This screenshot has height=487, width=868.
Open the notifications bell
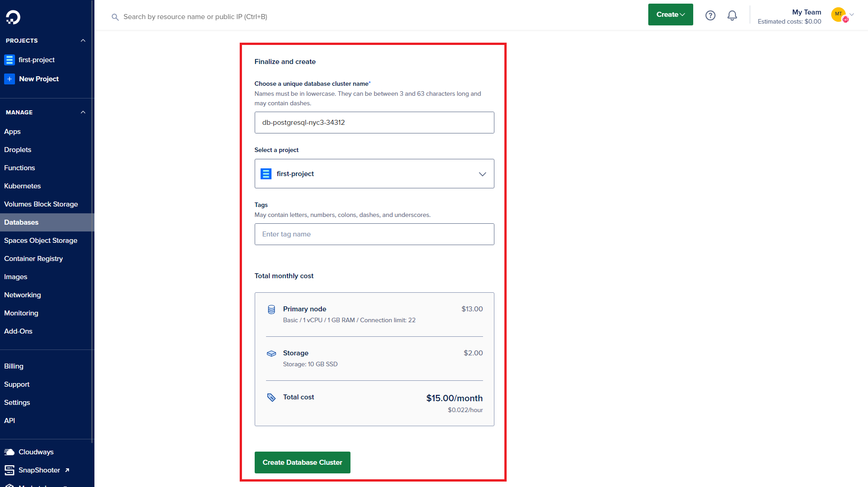[x=732, y=15]
